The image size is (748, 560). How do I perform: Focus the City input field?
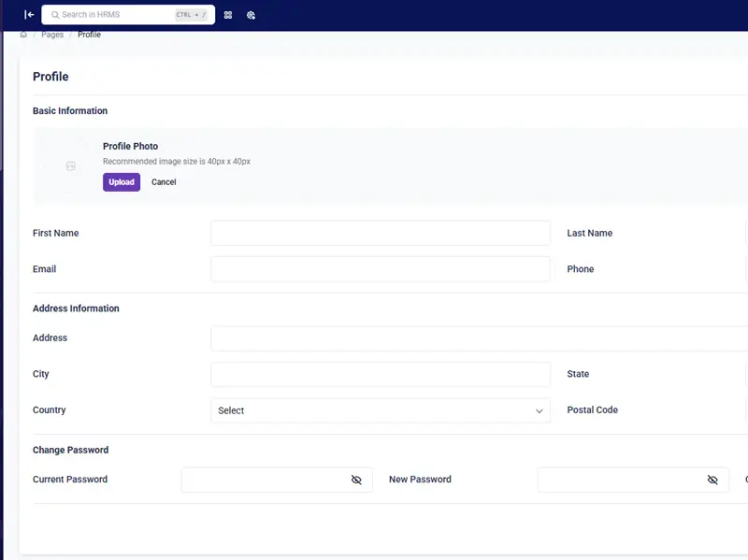(x=380, y=374)
